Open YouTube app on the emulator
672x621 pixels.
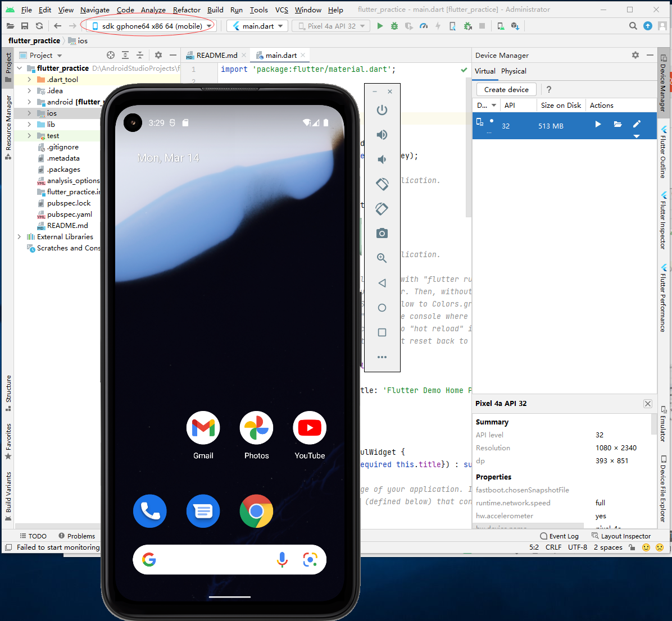[310, 436]
